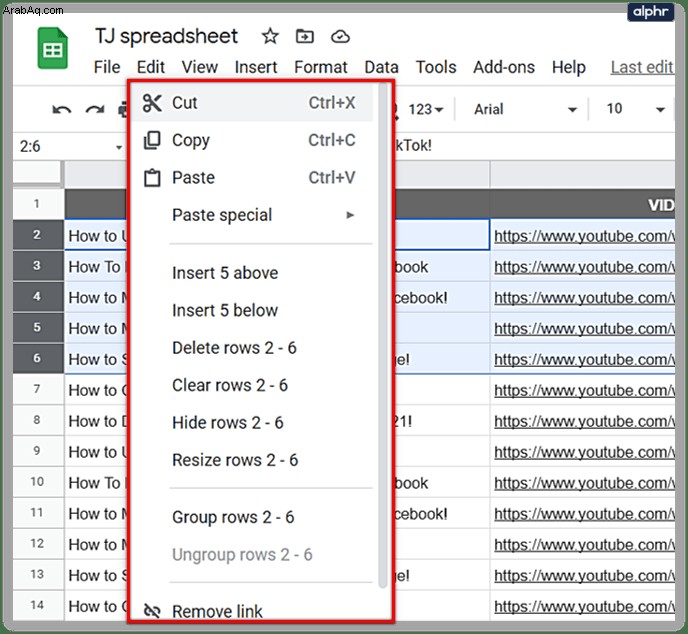688x634 pixels.
Task: Select row header 1
Action: pyautogui.click(x=38, y=204)
